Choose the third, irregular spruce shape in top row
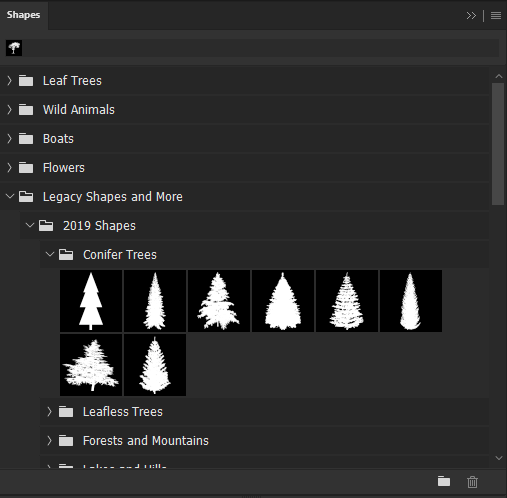This screenshot has width=507, height=498. (x=219, y=301)
